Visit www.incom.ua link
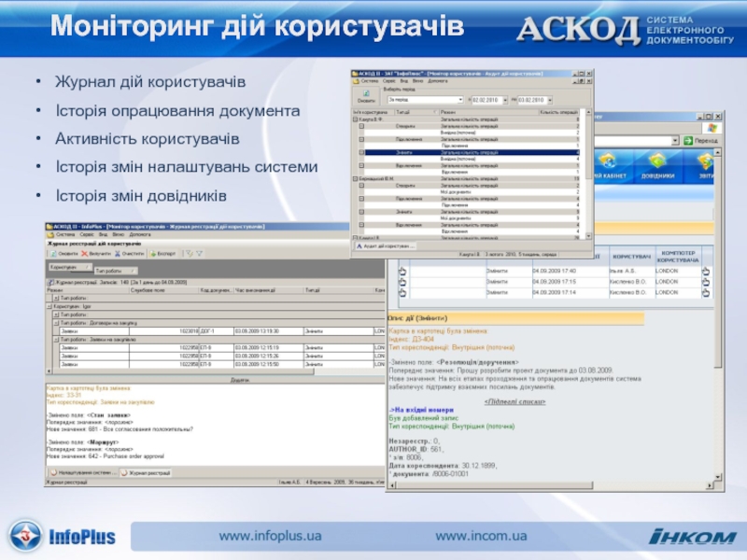747x560 pixels. pos(481,536)
